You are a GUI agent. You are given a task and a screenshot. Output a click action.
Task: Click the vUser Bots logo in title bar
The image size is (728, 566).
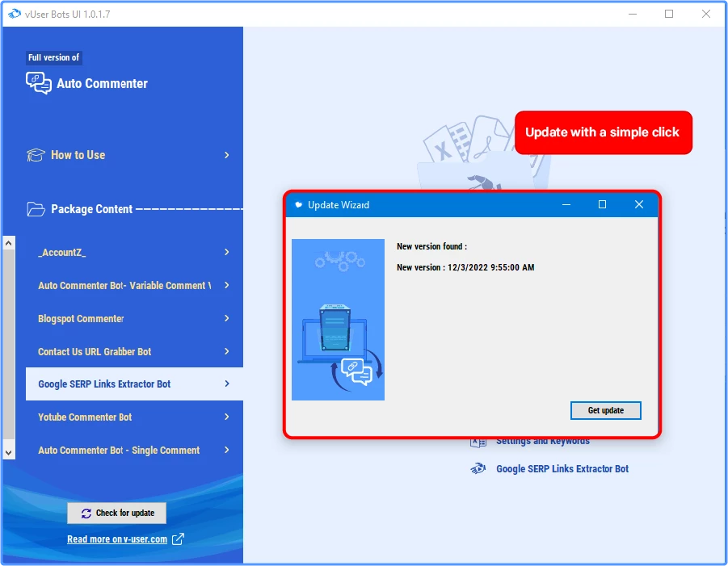(15, 14)
